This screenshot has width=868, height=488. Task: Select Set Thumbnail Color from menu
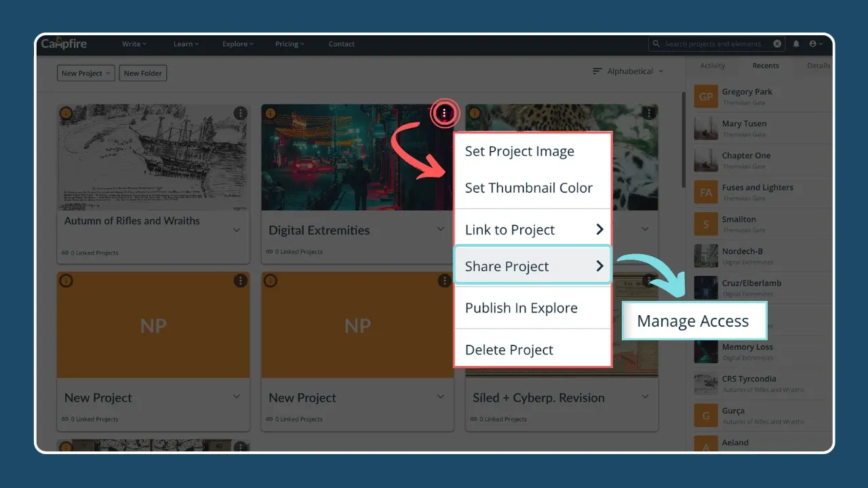pyautogui.click(x=528, y=188)
